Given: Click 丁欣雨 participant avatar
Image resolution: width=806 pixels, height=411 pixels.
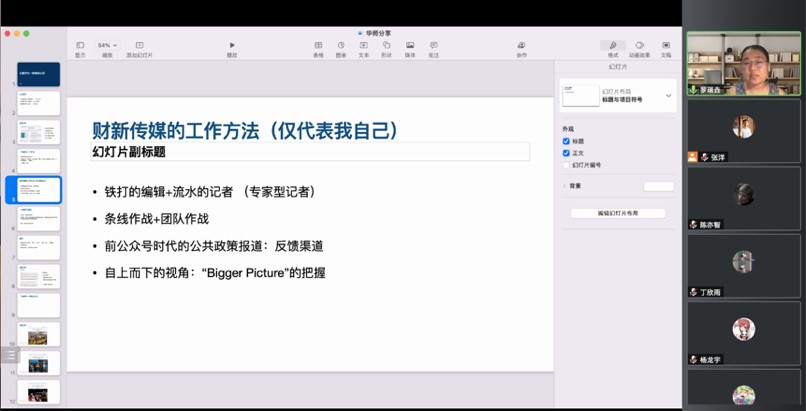Looking at the screenshot, I should pyautogui.click(x=743, y=261).
